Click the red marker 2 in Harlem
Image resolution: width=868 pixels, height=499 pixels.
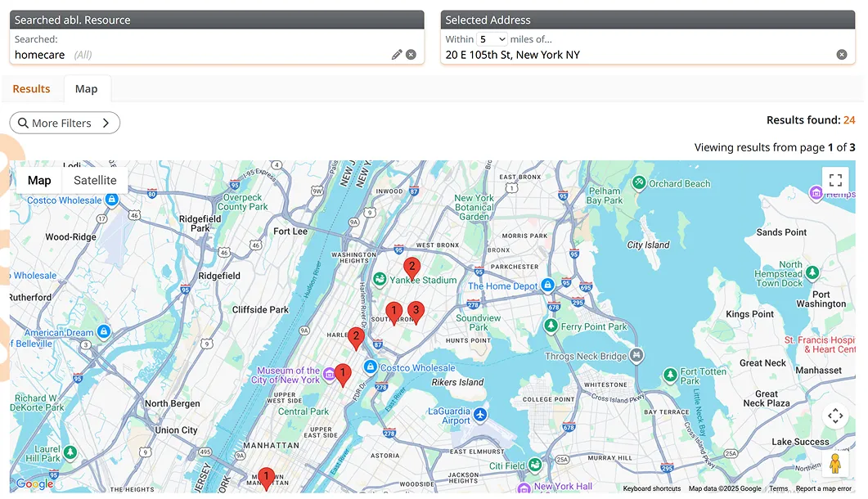356,339
